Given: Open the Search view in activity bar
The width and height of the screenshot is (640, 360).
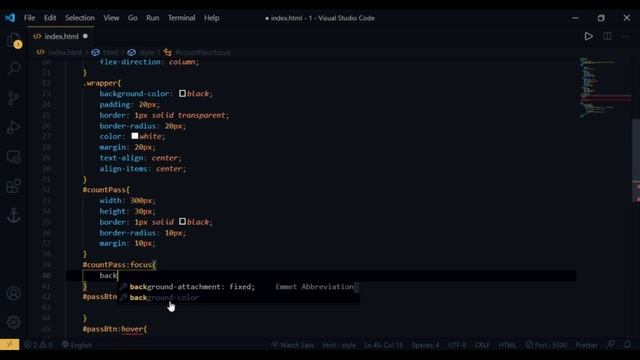Looking at the screenshot, I should [x=14, y=68].
